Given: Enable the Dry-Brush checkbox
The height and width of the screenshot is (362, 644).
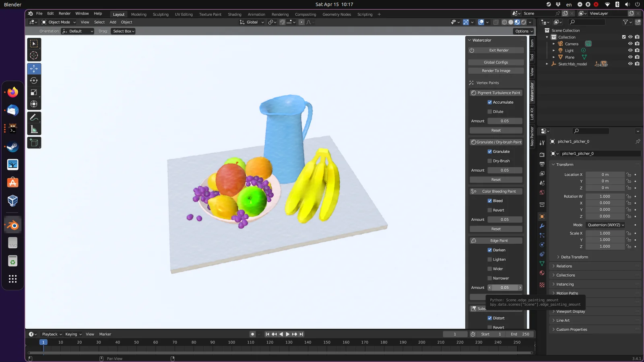Looking at the screenshot, I should [x=489, y=160].
